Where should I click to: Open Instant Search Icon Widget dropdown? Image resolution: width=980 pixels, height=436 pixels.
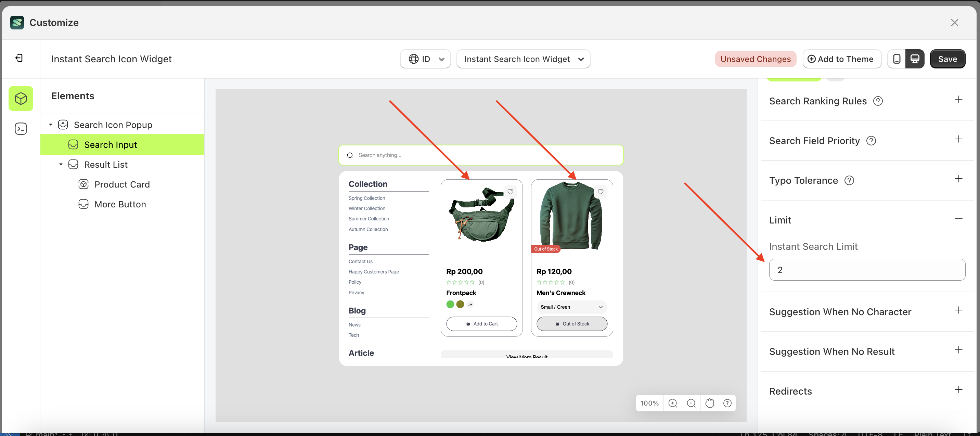[523, 59]
